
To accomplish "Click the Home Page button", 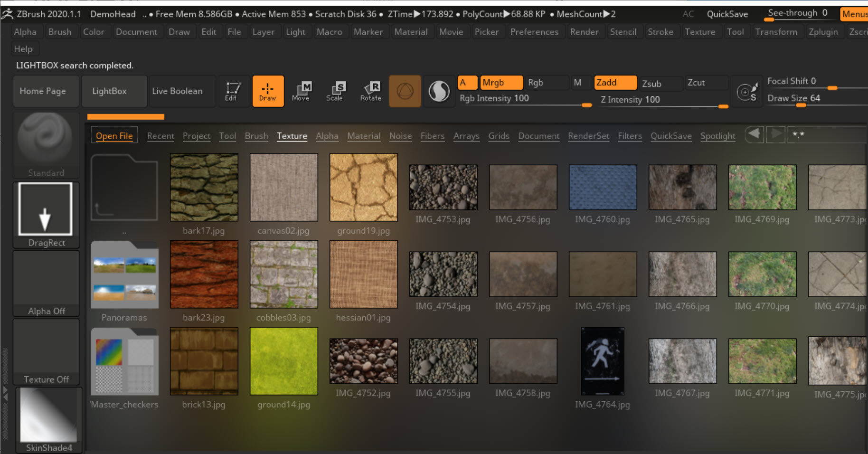I will 43,91.
